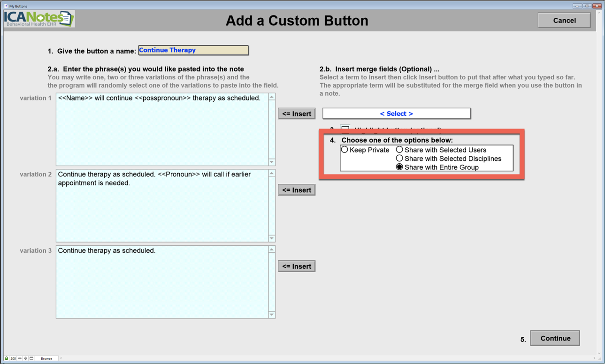Click Continue to proceed
605x364 pixels.
[x=555, y=338]
